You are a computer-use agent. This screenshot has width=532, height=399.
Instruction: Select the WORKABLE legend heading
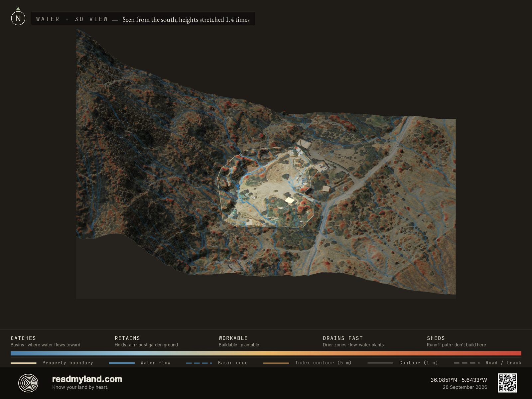coord(233,338)
